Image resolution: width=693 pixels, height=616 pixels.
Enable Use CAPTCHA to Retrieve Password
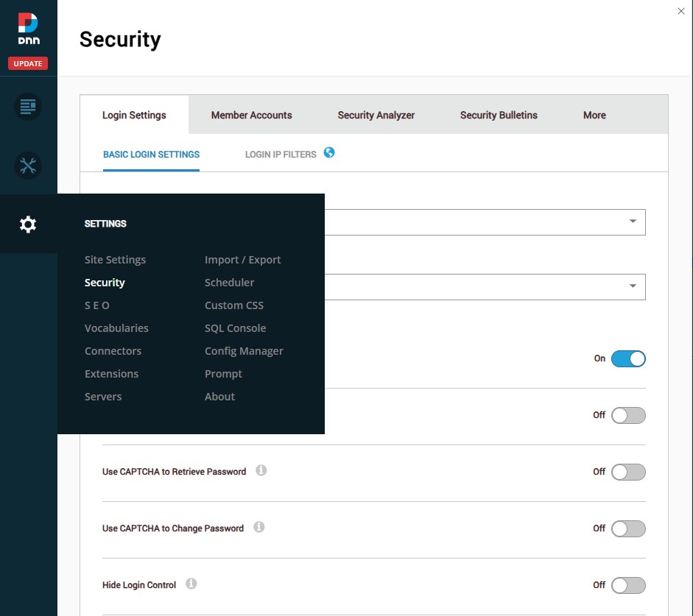(x=627, y=472)
